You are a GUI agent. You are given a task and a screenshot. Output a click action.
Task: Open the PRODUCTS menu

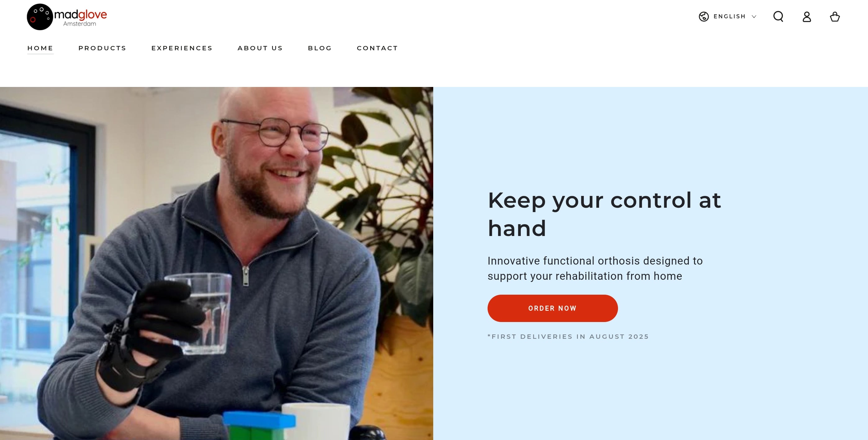click(x=102, y=48)
